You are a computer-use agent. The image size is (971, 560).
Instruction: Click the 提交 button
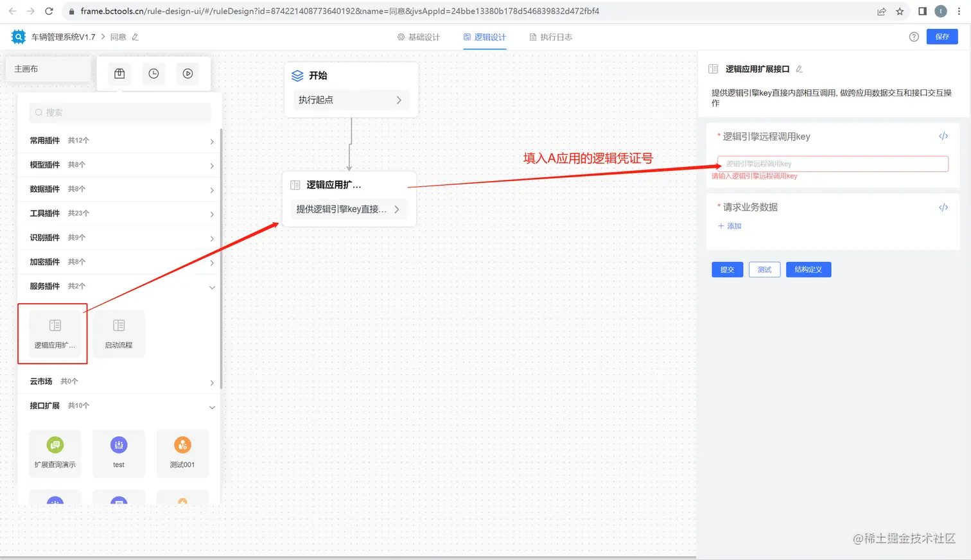tap(727, 270)
